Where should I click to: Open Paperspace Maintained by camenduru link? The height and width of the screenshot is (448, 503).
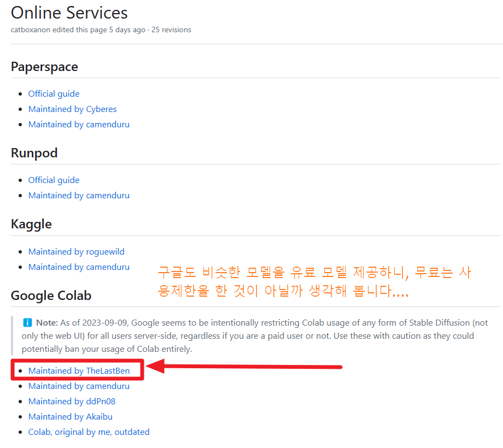pos(79,125)
